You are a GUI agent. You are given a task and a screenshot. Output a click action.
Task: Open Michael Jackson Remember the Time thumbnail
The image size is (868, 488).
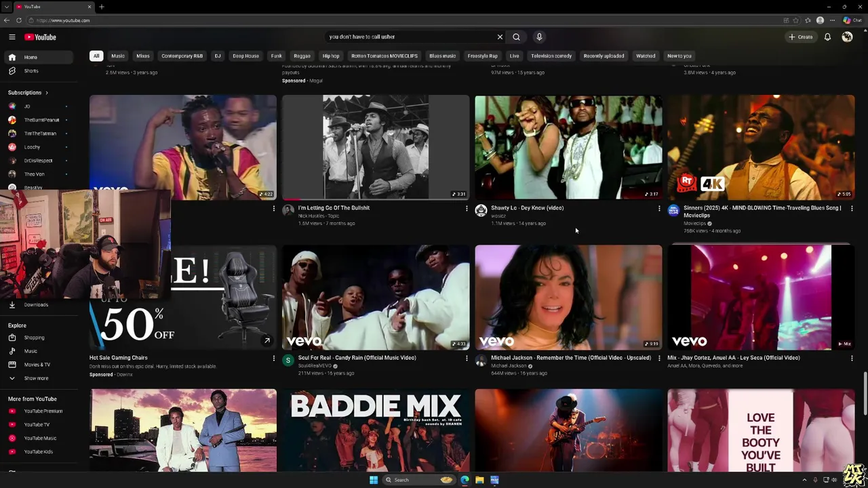click(568, 297)
